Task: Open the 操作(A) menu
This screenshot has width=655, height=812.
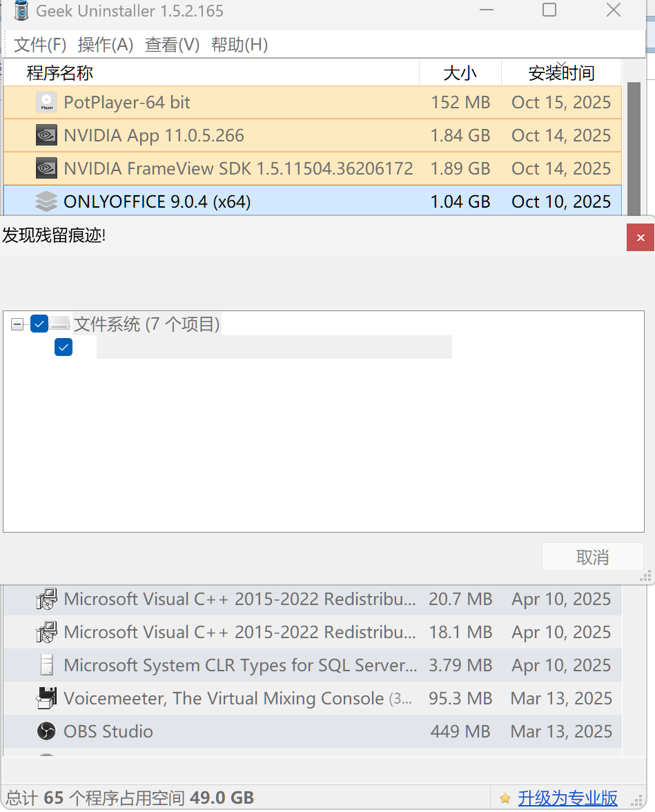Action: pos(105,46)
